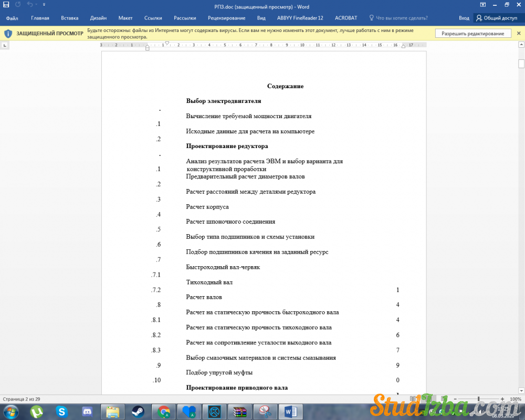The image size is (525, 420).
Task: Open Discord from the taskbar
Action: pyautogui.click(x=87, y=411)
